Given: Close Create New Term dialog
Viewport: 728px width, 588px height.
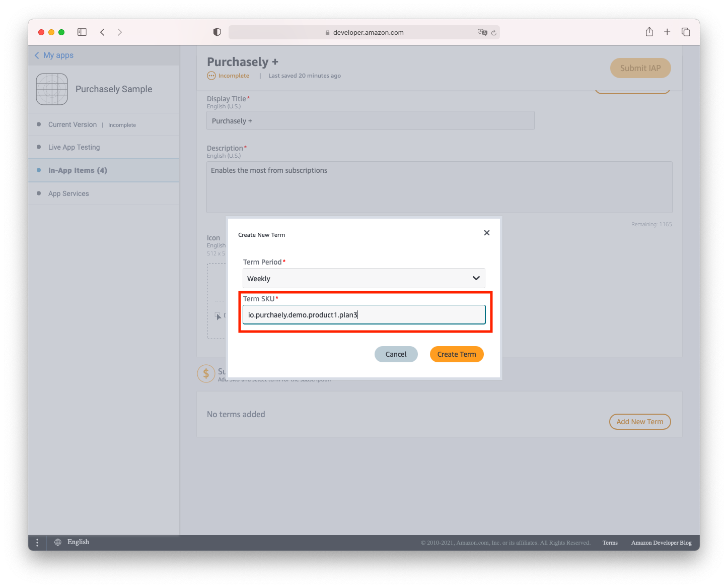Looking at the screenshot, I should coord(487,233).
